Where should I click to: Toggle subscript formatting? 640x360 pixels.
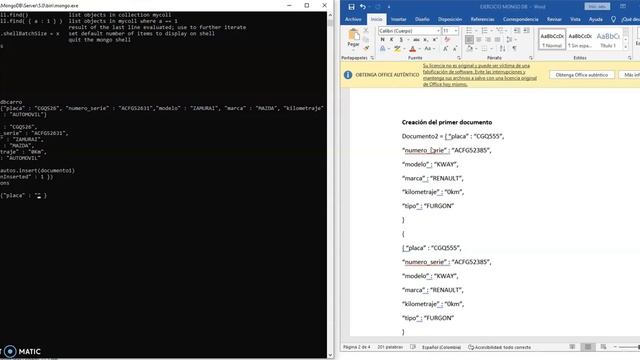pyautogui.click(x=425, y=40)
